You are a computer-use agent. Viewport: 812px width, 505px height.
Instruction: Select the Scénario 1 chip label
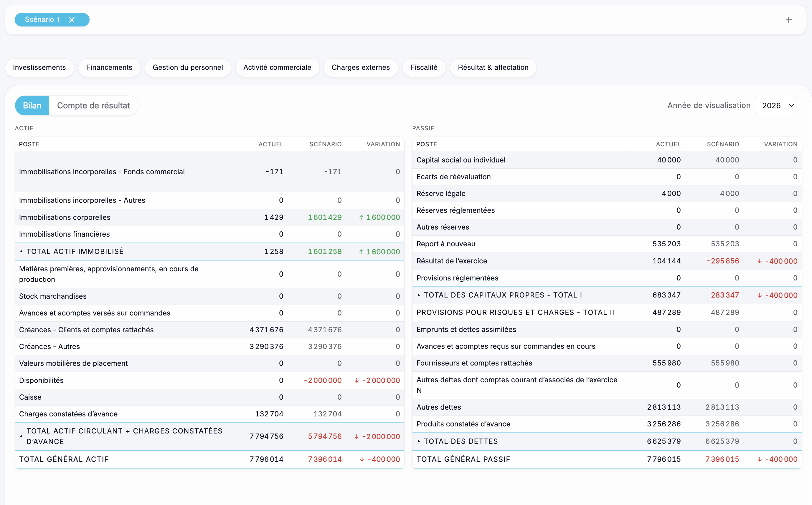click(42, 20)
